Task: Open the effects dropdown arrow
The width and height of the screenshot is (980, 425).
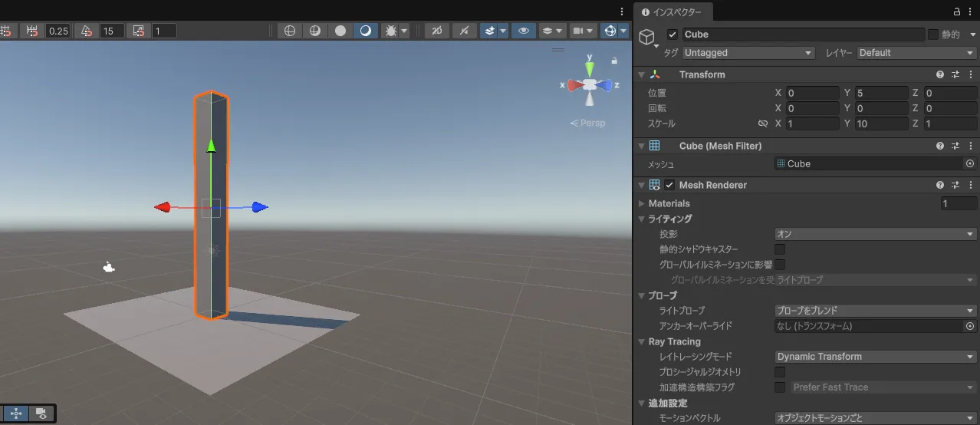Action: click(x=503, y=31)
